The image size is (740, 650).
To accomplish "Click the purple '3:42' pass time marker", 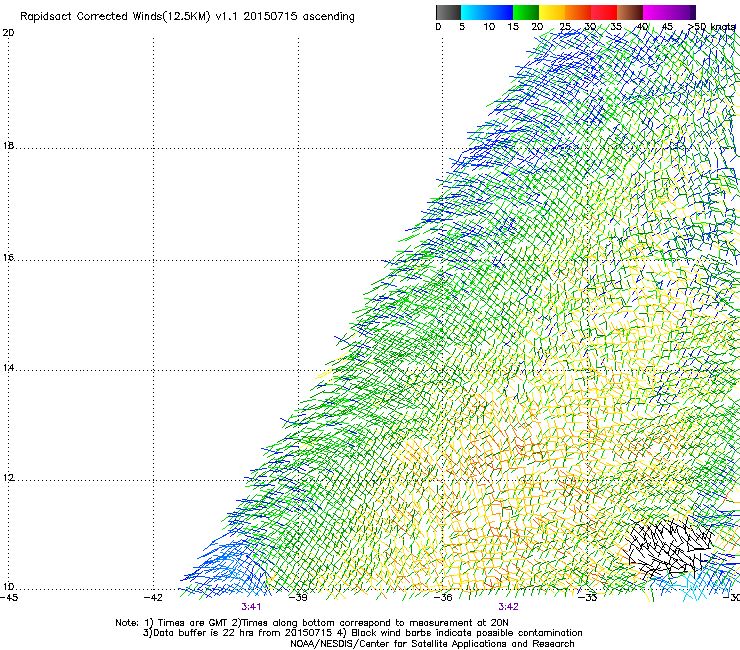I will [508, 607].
